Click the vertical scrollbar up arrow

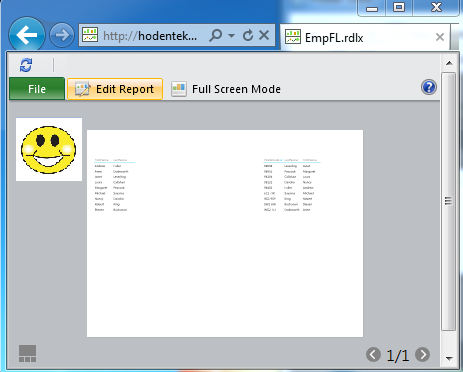[449, 63]
